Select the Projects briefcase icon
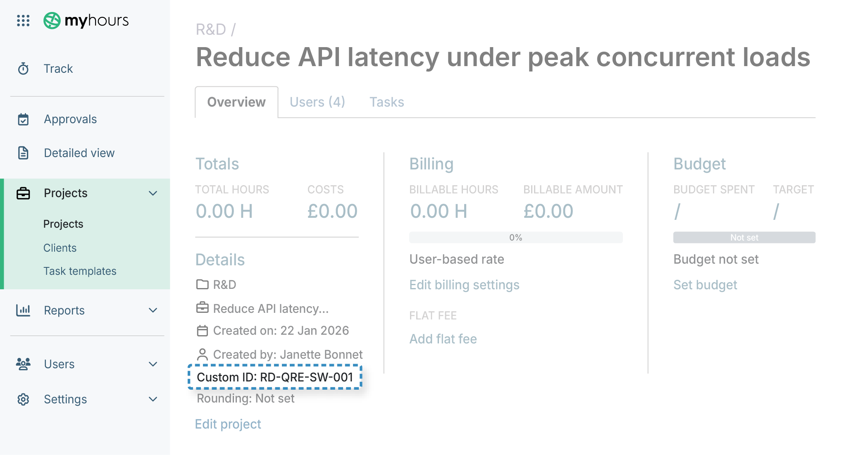 click(24, 193)
